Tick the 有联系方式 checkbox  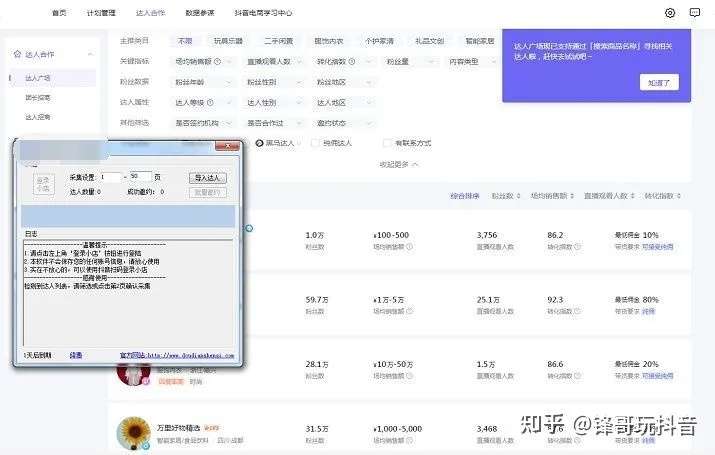point(387,143)
